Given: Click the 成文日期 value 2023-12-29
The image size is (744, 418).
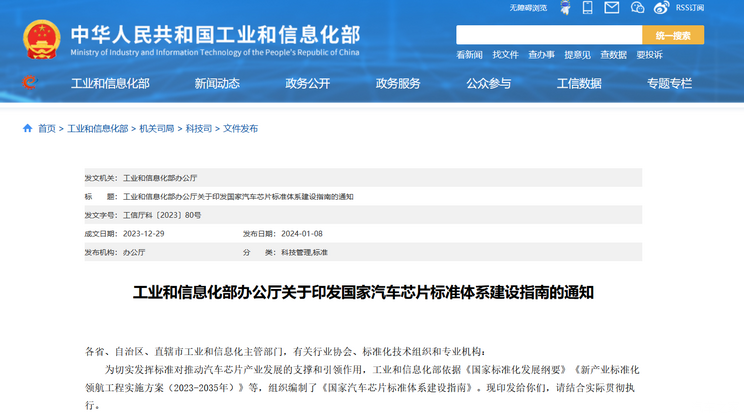Looking at the screenshot, I should [x=143, y=234].
